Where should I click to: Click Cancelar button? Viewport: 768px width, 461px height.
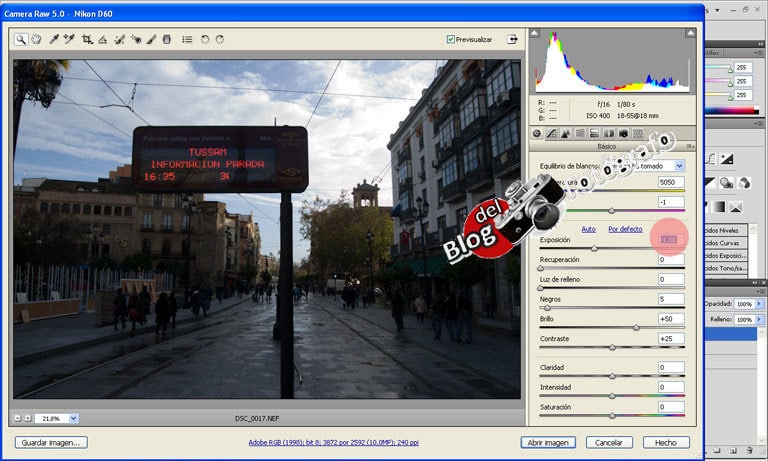click(609, 442)
